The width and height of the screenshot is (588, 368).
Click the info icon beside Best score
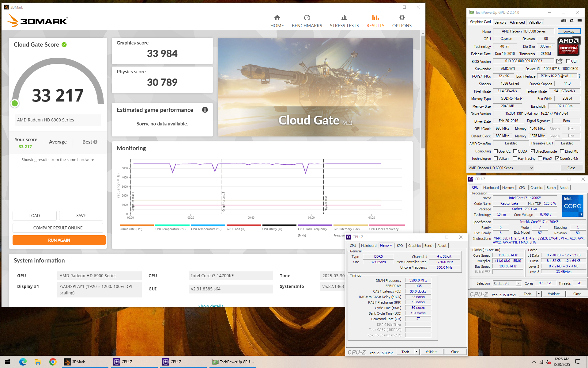coord(95,142)
